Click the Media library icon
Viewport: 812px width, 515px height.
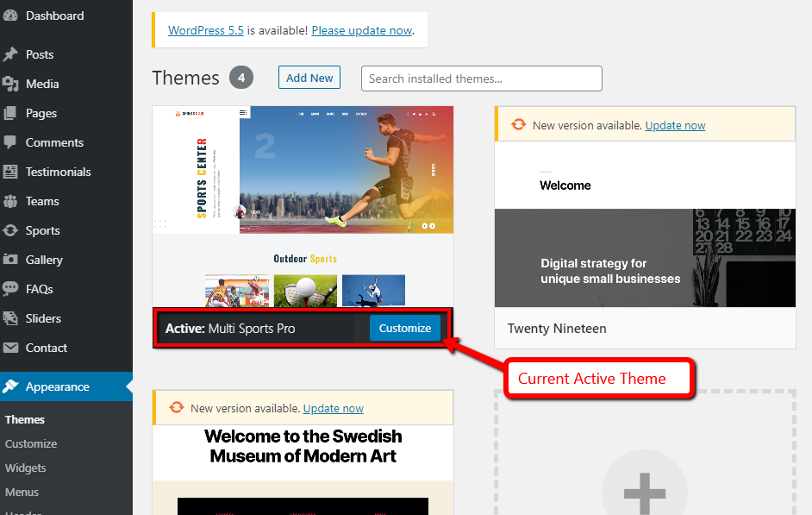10,84
